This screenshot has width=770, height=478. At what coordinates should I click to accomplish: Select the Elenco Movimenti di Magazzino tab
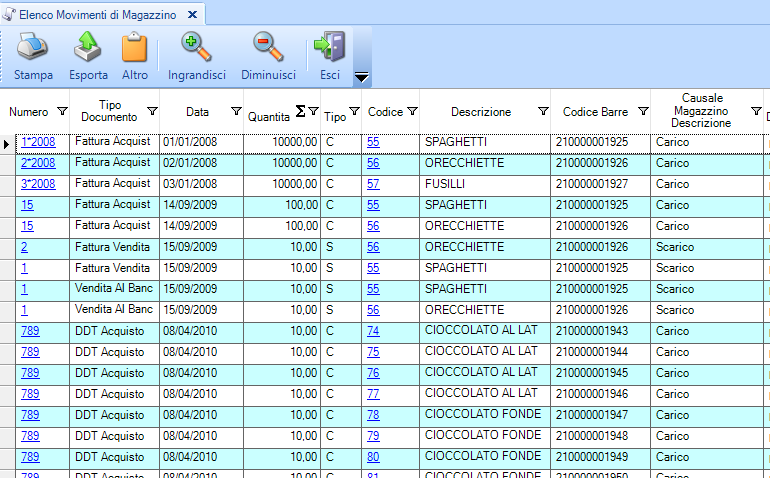click(x=95, y=13)
